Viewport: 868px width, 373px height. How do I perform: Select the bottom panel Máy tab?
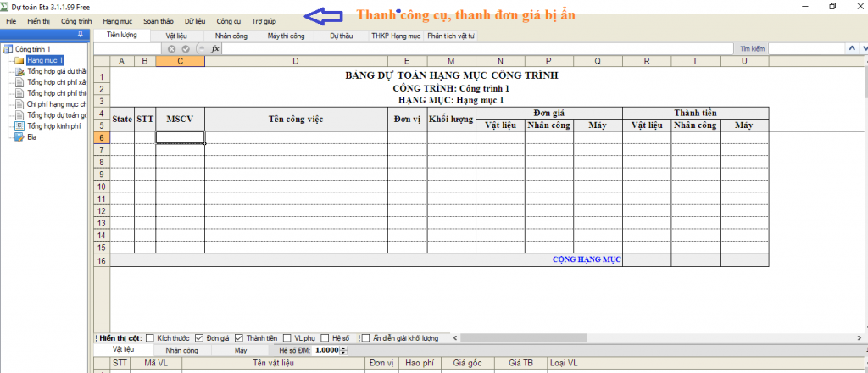240,350
